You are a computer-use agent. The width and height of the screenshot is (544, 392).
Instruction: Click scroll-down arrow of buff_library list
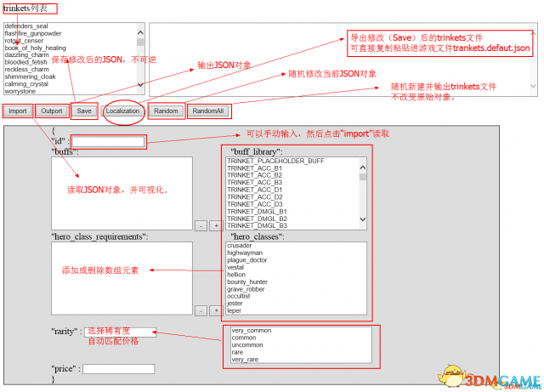(363, 219)
